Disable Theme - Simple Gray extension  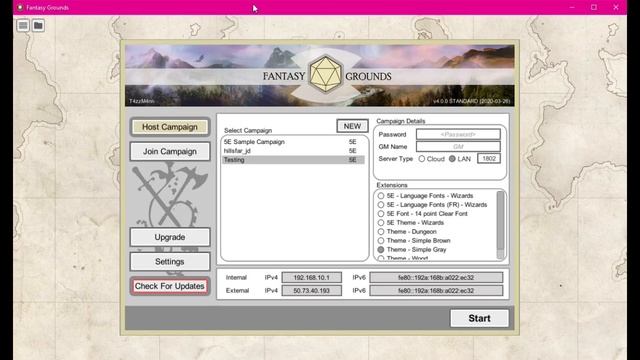coord(381,250)
